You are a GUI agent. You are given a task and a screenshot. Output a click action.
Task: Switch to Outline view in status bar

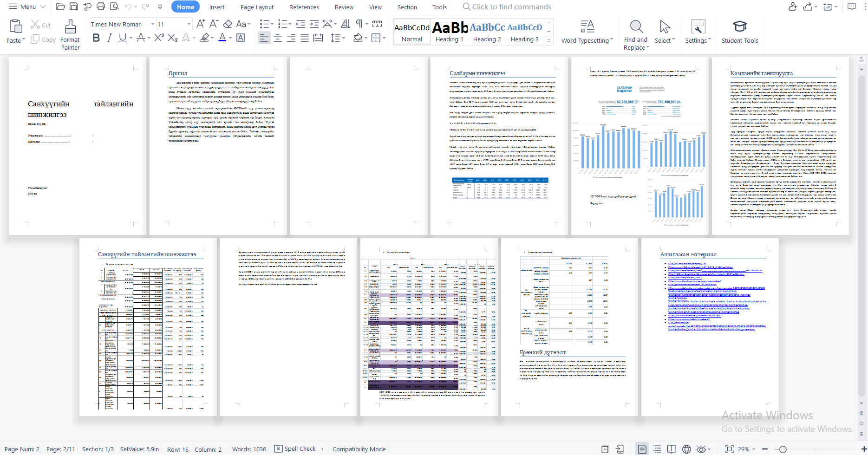click(657, 449)
